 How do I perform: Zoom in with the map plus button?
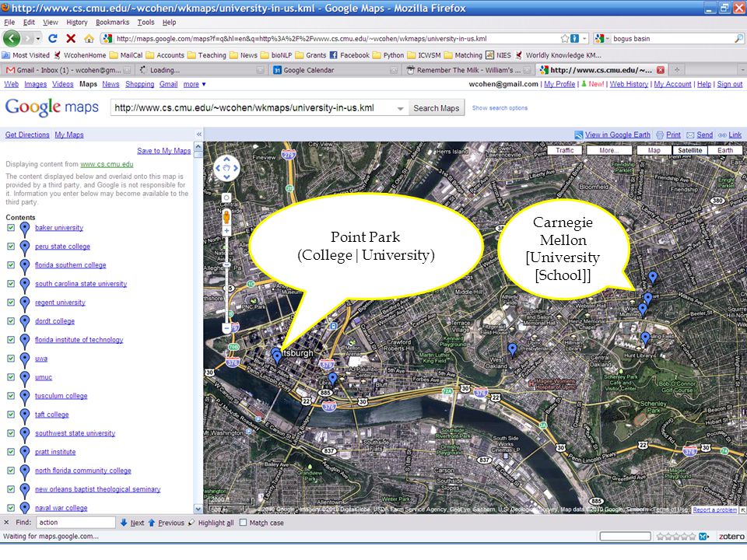226,231
